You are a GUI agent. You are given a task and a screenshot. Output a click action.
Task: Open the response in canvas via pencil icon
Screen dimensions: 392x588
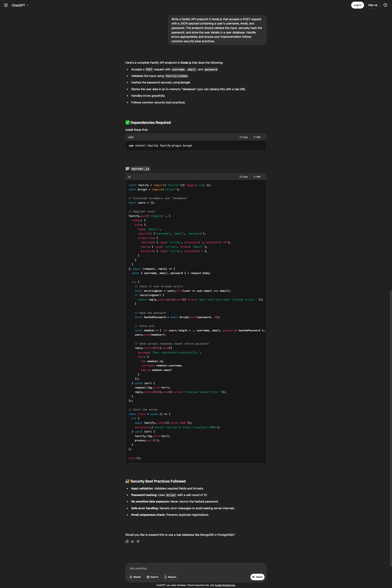pos(138,541)
